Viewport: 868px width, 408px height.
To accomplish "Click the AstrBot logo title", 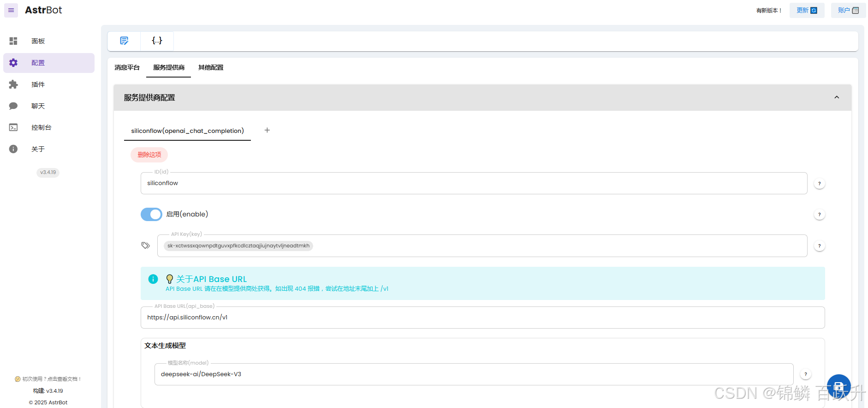I will tap(43, 10).
